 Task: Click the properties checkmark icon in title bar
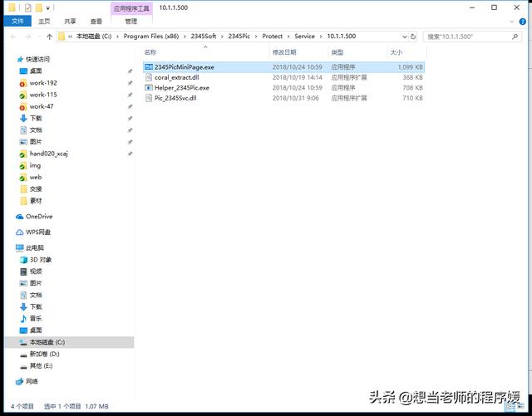pyautogui.click(x=28, y=7)
